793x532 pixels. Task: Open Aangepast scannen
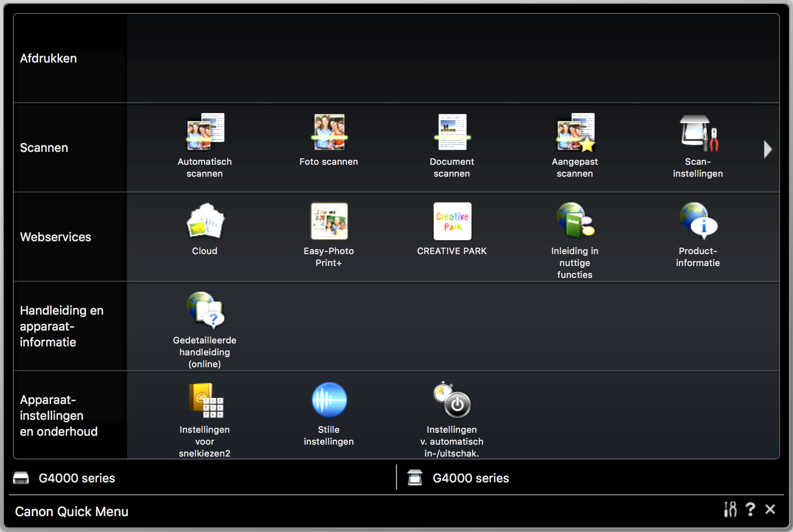(575, 133)
